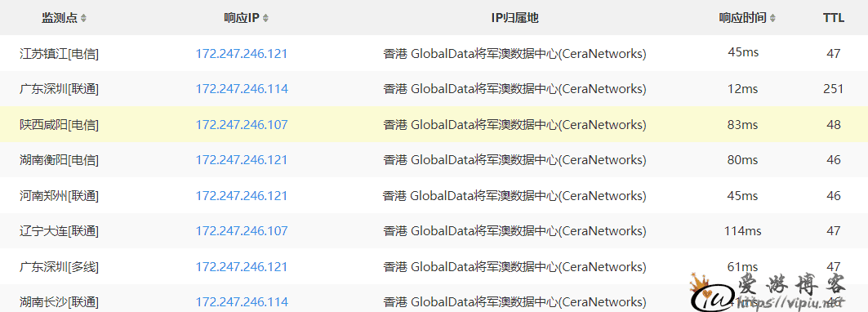Open IP link in 陕西咸阳[电信] row
The image size is (868, 312).
pos(242,125)
